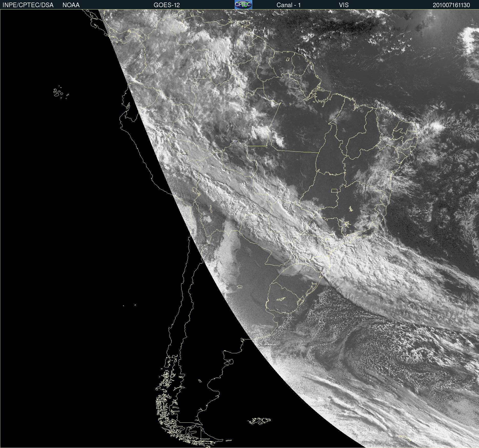Select the NOAA label in header
The height and width of the screenshot is (448, 479).
pyautogui.click(x=71, y=5)
